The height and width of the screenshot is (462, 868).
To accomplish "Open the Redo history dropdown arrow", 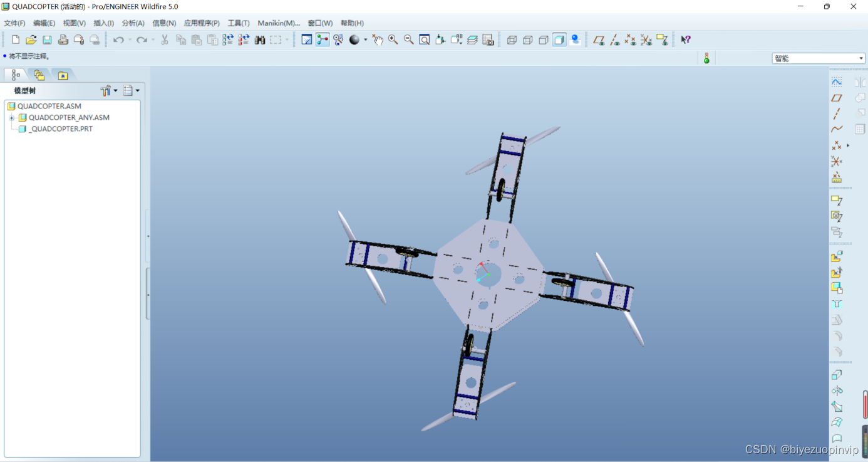I will [x=153, y=39].
